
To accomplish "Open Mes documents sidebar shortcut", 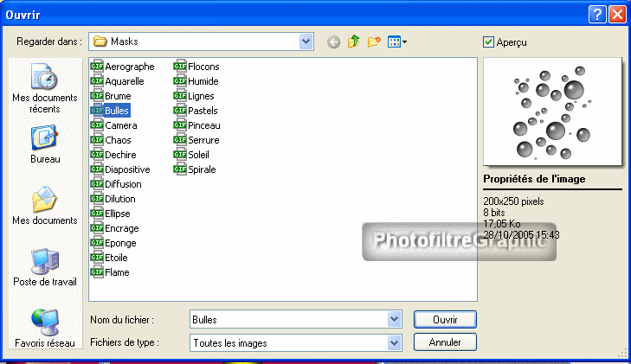I will click(44, 206).
